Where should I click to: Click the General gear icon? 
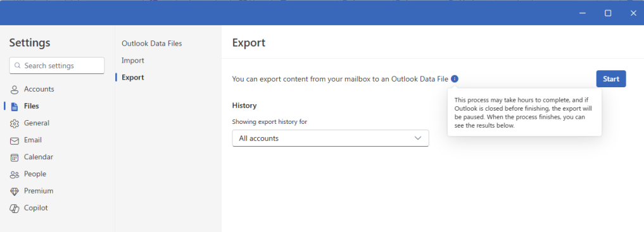pos(15,123)
